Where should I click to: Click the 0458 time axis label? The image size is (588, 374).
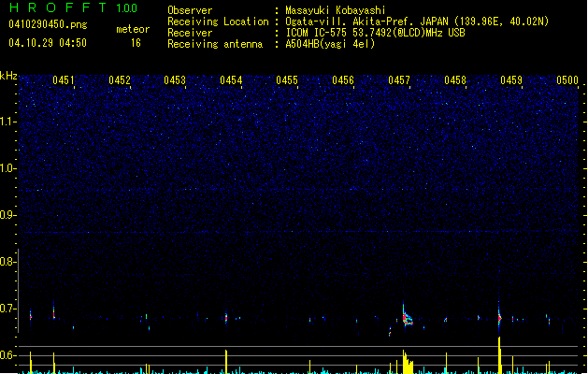click(x=455, y=80)
